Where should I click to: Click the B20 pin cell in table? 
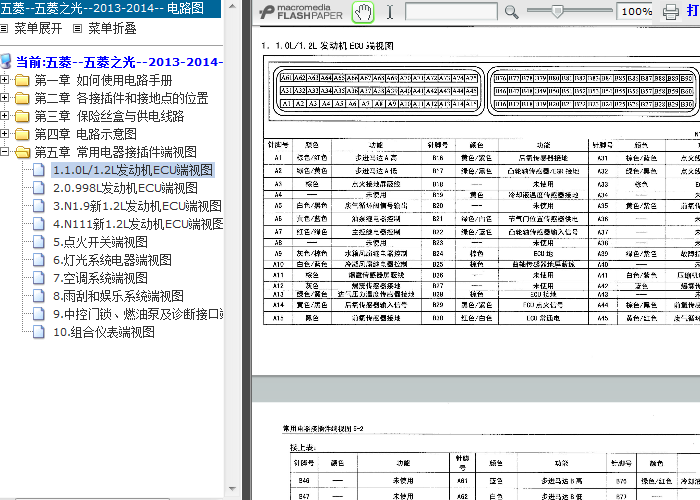(438, 206)
